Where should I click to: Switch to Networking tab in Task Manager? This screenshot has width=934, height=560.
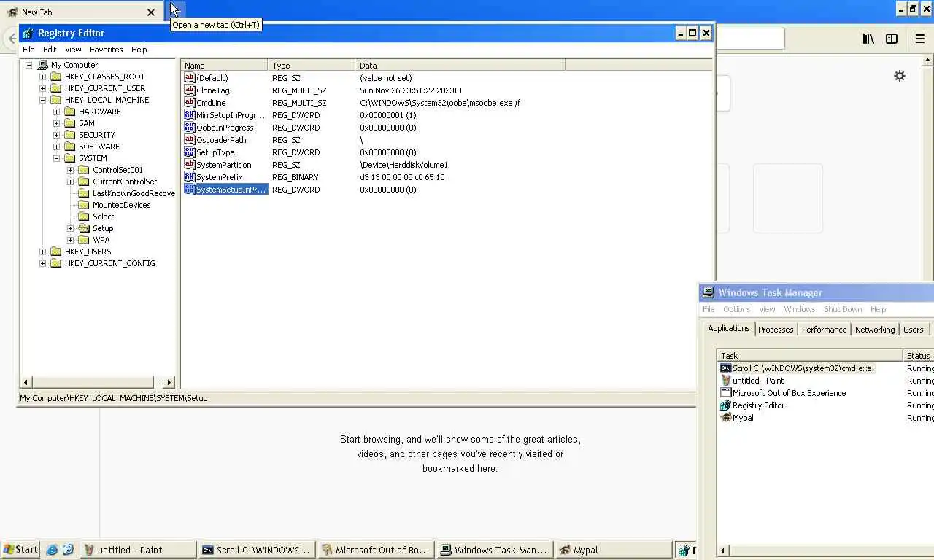click(875, 330)
